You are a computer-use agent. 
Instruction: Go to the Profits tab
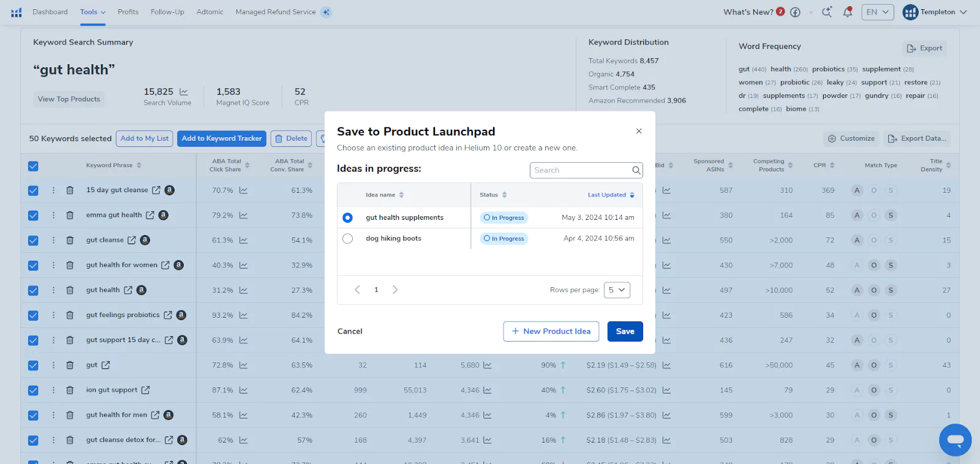(128, 12)
